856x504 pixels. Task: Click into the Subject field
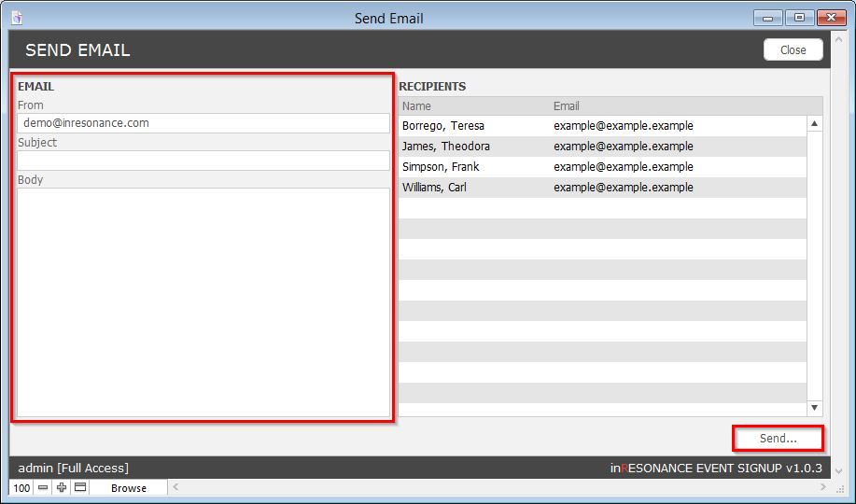(203, 161)
